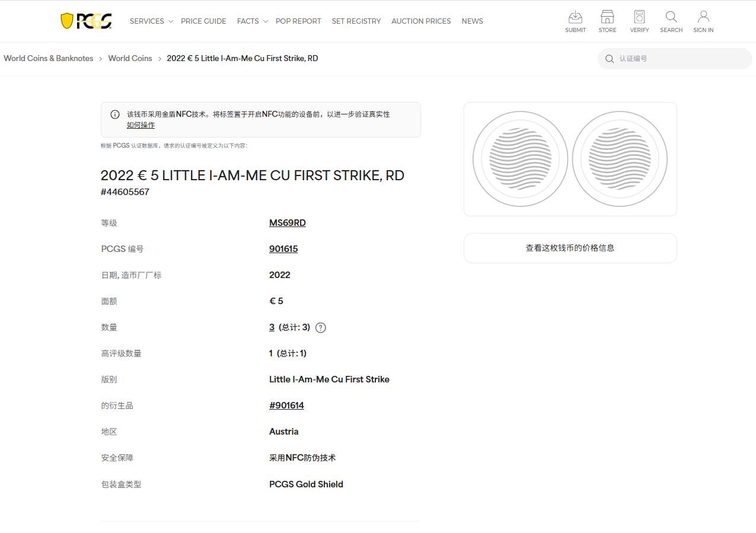Click the info icon in the NFC notice banner
Image resolution: width=756 pixels, height=533 pixels.
pos(115,114)
